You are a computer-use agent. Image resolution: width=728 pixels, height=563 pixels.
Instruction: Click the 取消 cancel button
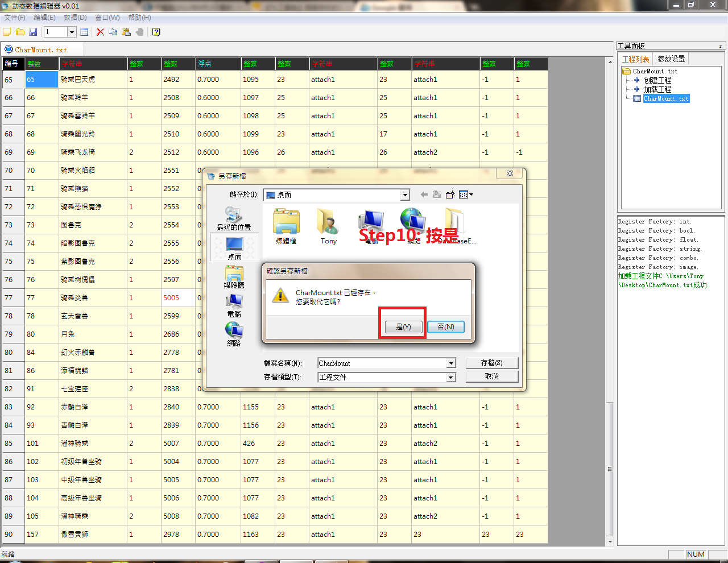(492, 376)
